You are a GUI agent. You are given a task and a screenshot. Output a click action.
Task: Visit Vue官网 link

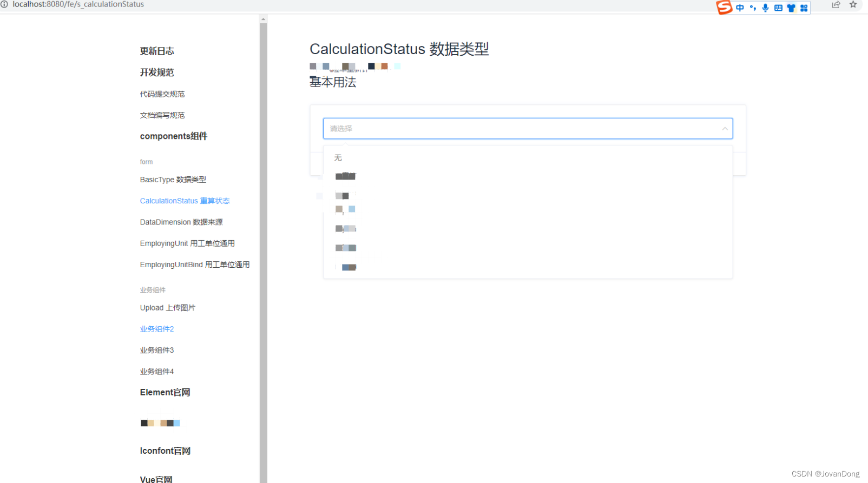point(156,479)
